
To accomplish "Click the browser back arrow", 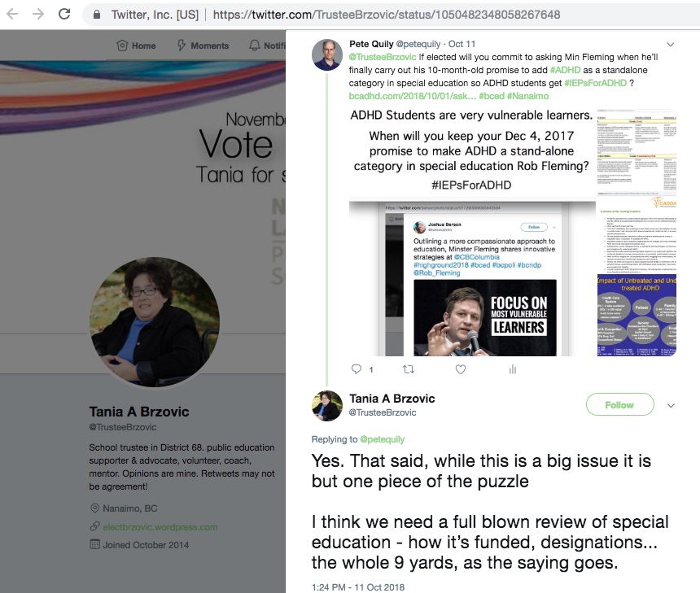I will (x=12, y=15).
